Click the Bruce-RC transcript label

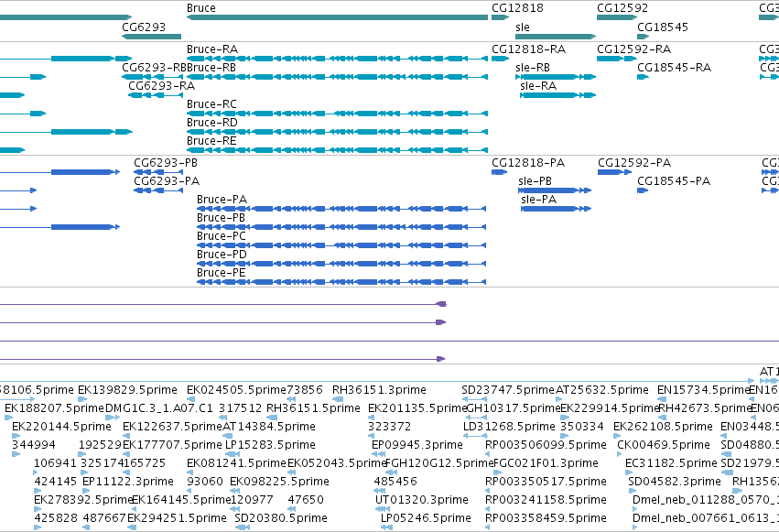[x=211, y=104]
